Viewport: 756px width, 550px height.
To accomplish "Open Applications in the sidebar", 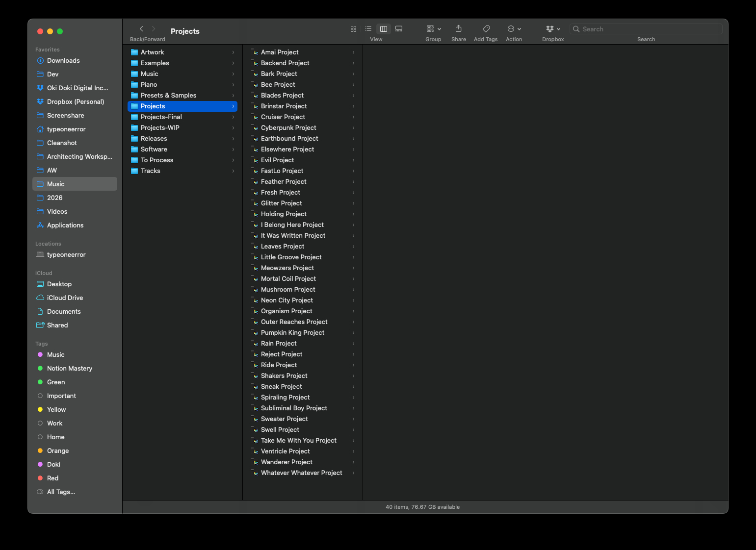I will click(x=65, y=225).
